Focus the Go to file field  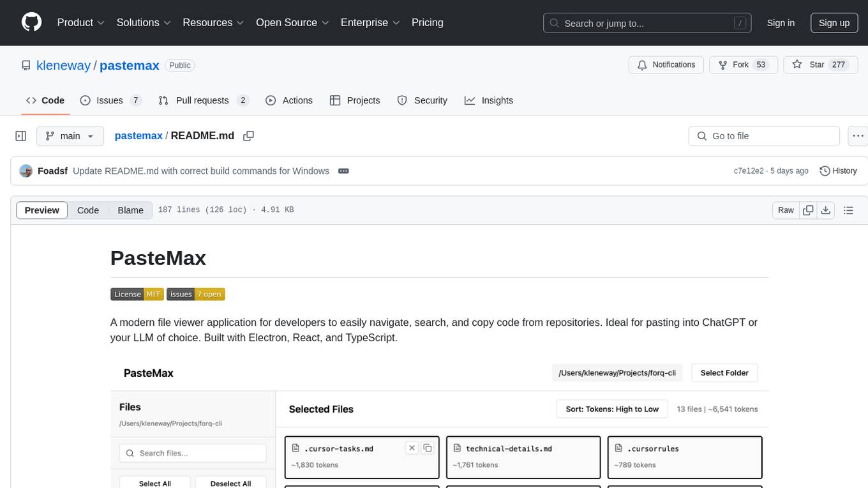[764, 136]
